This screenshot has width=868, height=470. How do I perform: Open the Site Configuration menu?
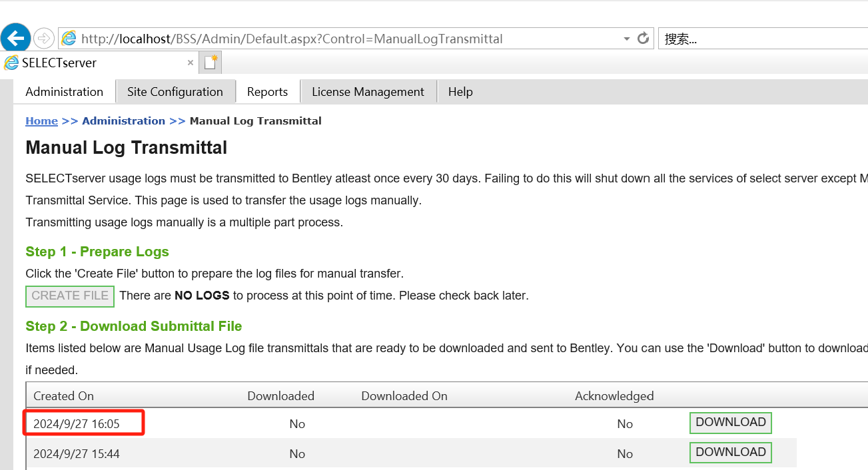(175, 92)
